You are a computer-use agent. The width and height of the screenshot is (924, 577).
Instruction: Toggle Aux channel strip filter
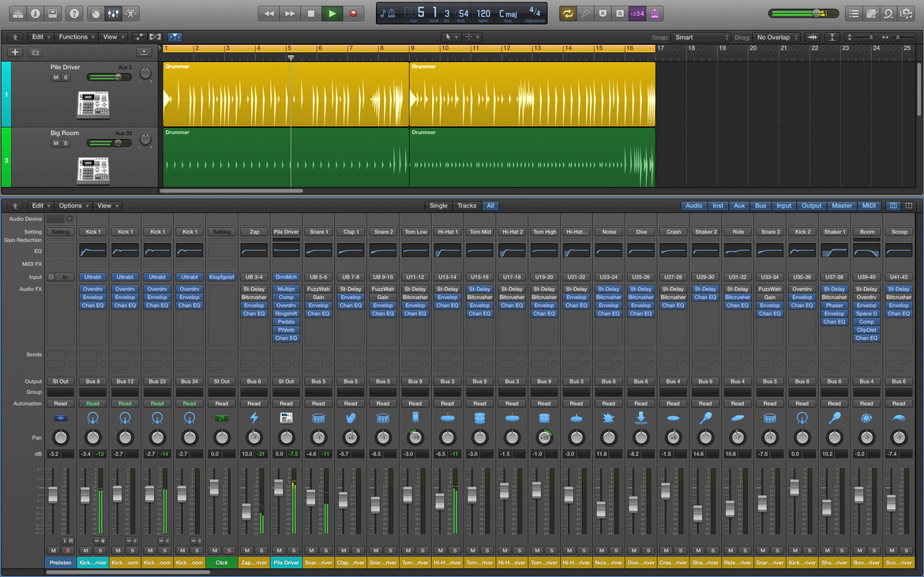coord(739,205)
